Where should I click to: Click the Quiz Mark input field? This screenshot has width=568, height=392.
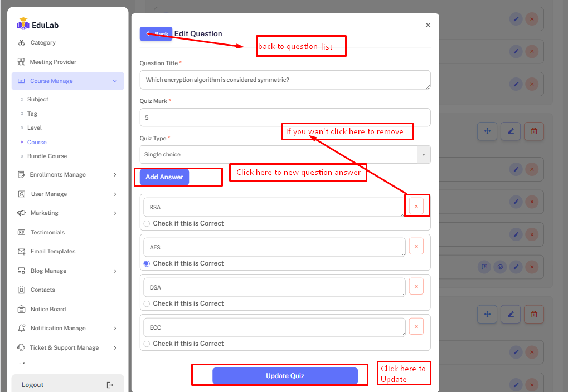pyautogui.click(x=284, y=117)
